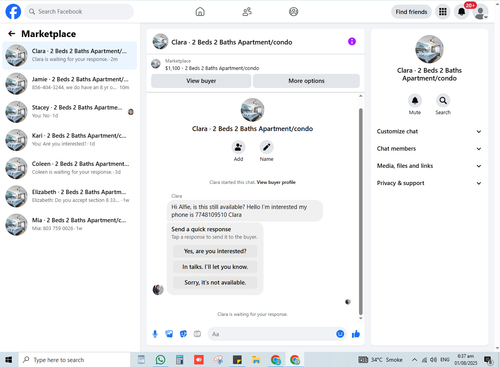Open Jamie's conversation in the list
The width and height of the screenshot is (500, 367).
coord(70,83)
